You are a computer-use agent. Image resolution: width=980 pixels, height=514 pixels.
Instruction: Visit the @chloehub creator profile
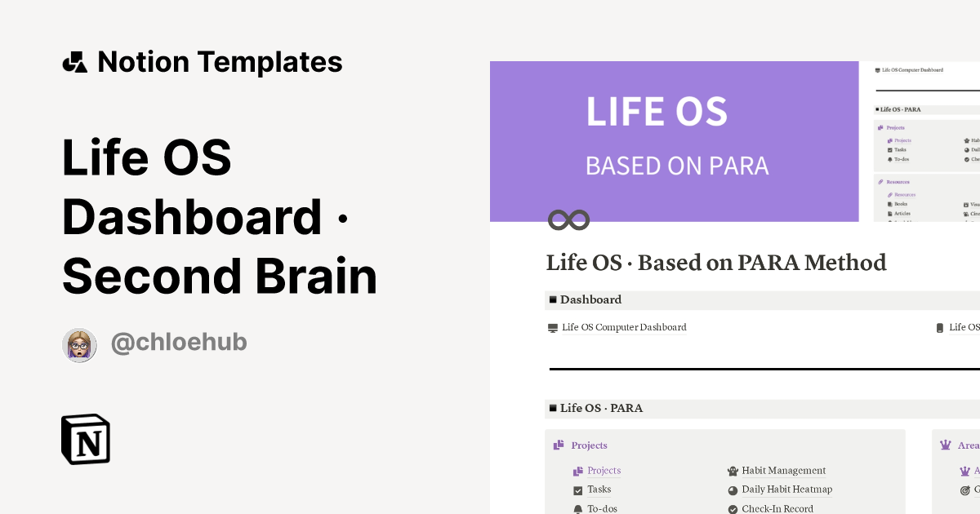point(179,342)
